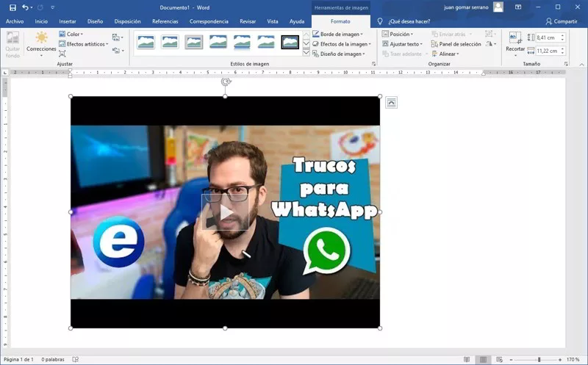Image resolution: width=588 pixels, height=365 pixels.
Task: Click the compress images icon under Color
Action: tap(62, 54)
